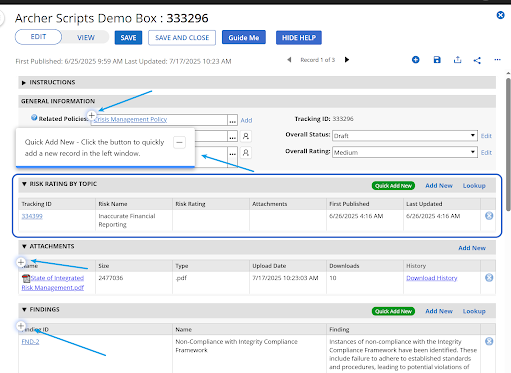Image resolution: width=511 pixels, height=373 pixels.
Task: Remove the risk record 334399 row
Action: pyautogui.click(x=489, y=216)
